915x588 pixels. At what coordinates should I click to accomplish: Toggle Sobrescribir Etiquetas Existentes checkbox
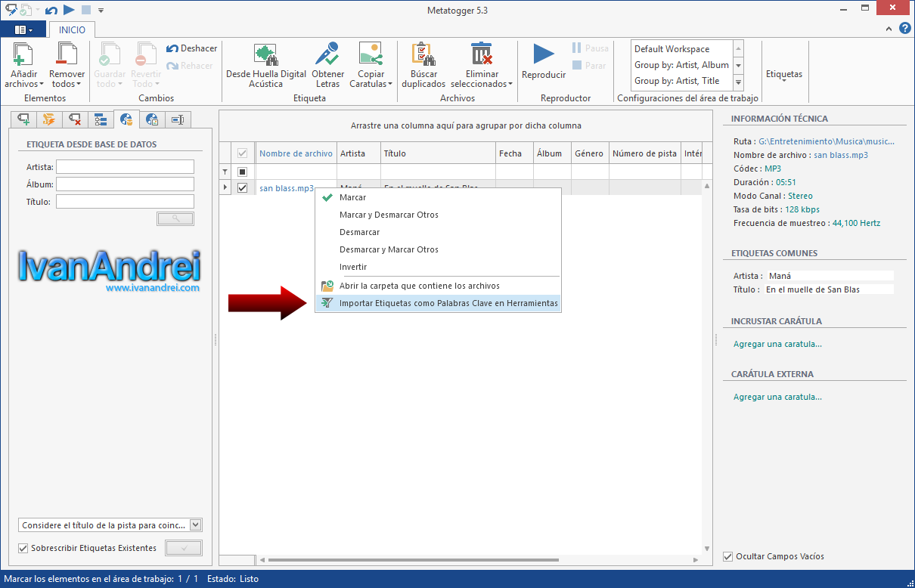point(22,549)
